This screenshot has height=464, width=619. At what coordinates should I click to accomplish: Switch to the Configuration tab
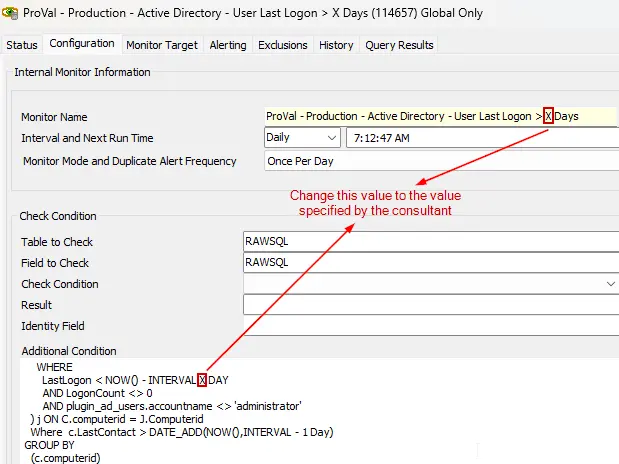tap(82, 43)
